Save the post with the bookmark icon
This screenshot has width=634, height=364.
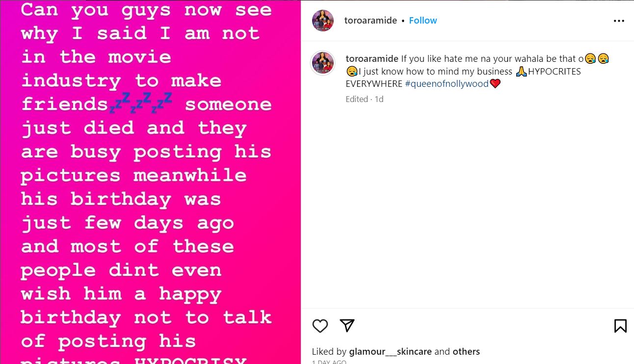coord(620,326)
